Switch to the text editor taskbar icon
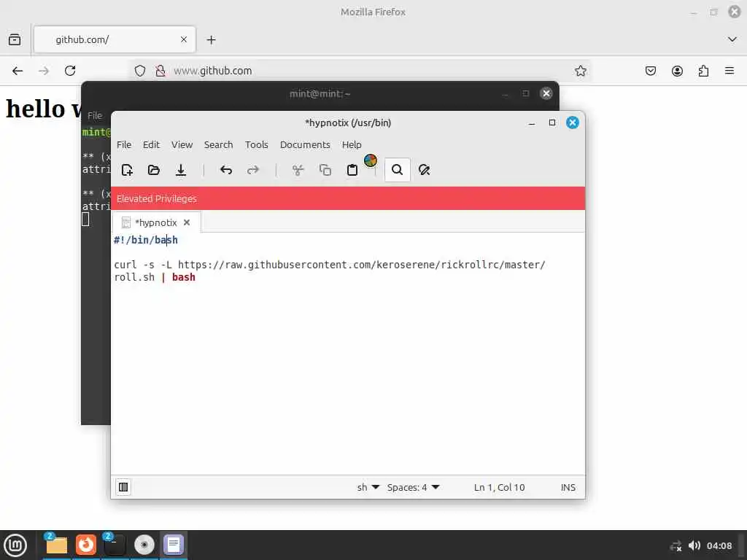Viewport: 747px width, 560px height. click(x=174, y=545)
